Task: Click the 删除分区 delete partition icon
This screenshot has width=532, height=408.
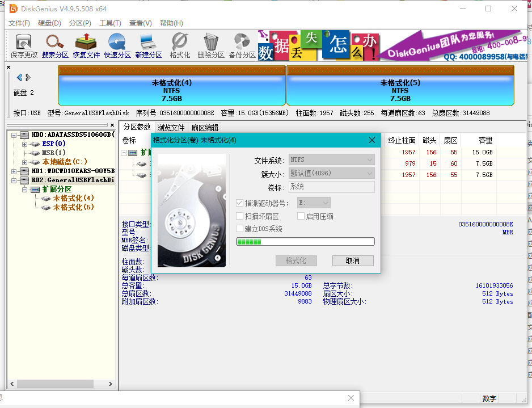Action: (210, 45)
